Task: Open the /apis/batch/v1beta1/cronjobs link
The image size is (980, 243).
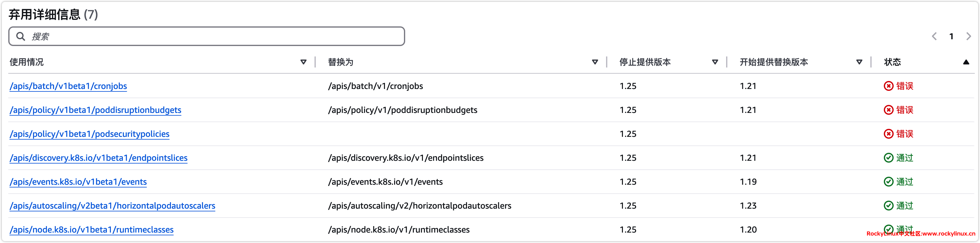Action: 69,86
